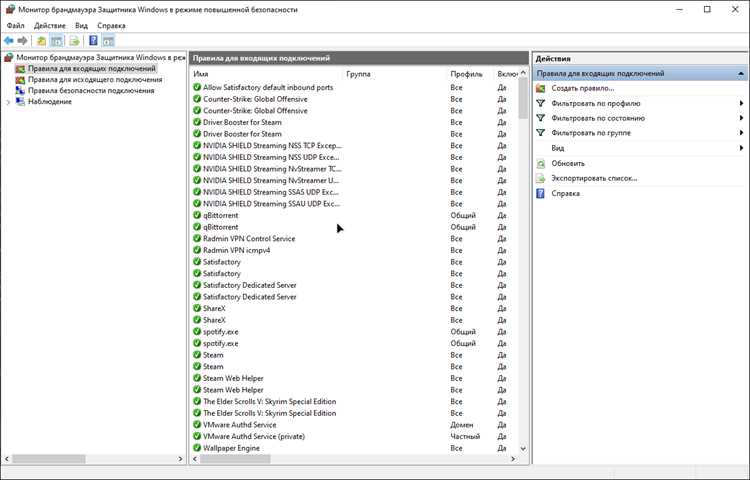
Task: Open the Файл menu
Action: 16,25
